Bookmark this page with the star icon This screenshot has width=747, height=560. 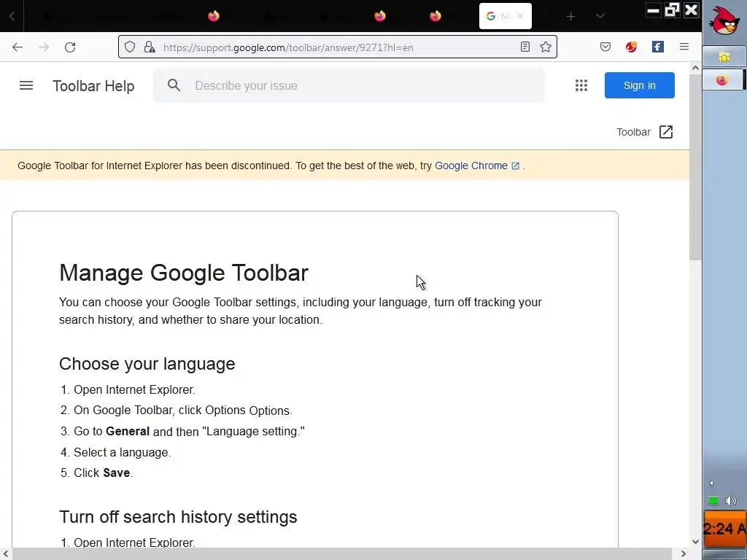click(546, 47)
